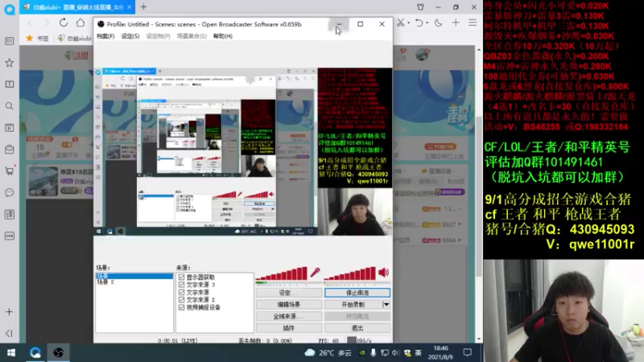The height and width of the screenshot is (362, 644).
Task: Open the weather cloud widget on taskbar
Action: click(x=310, y=352)
